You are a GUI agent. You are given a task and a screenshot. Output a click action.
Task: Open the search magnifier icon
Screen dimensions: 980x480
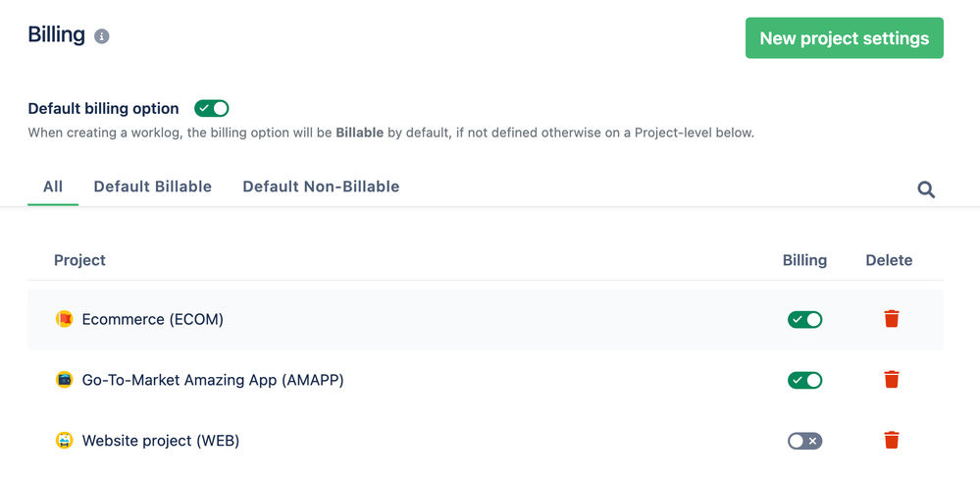(x=926, y=189)
